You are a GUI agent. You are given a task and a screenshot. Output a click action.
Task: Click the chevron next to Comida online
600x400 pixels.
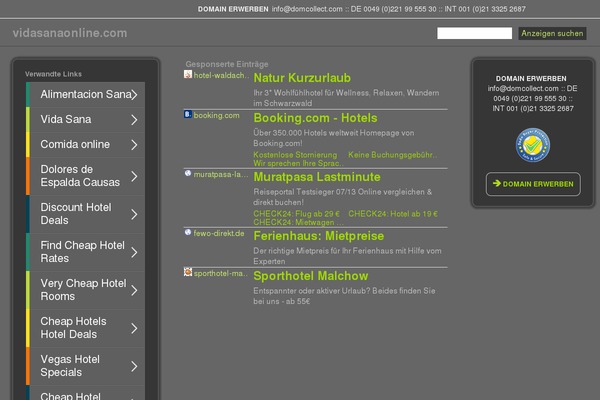point(134,145)
